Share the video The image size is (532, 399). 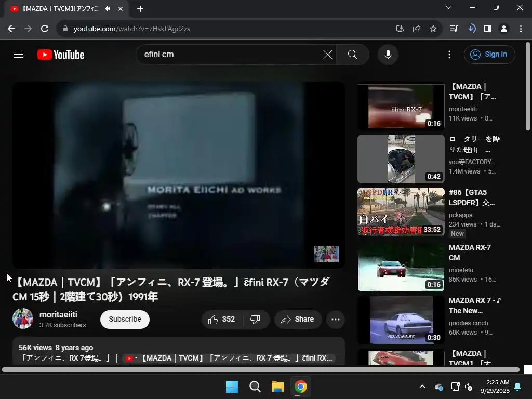tap(298, 320)
